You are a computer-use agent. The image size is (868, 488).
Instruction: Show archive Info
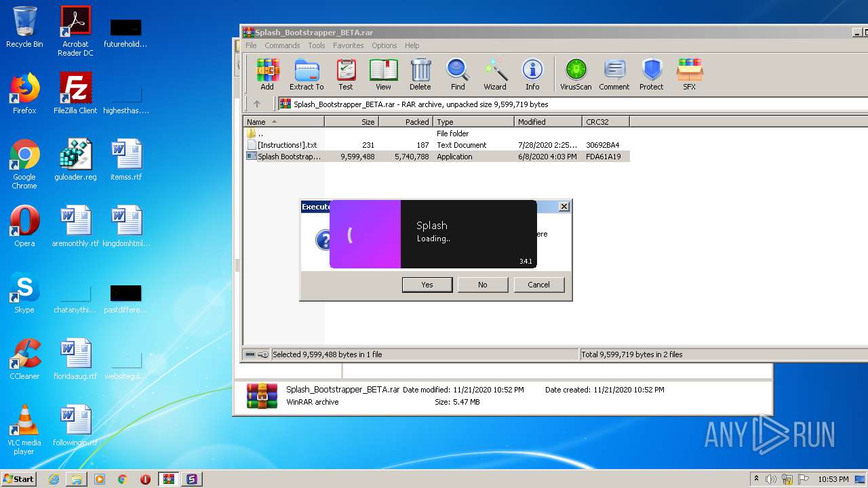[532, 75]
